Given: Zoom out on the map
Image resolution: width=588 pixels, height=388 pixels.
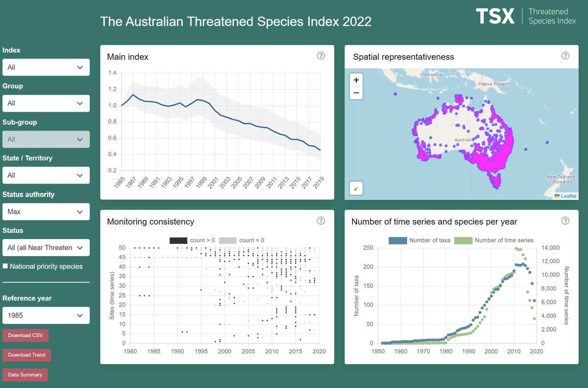Looking at the screenshot, I should [x=356, y=93].
